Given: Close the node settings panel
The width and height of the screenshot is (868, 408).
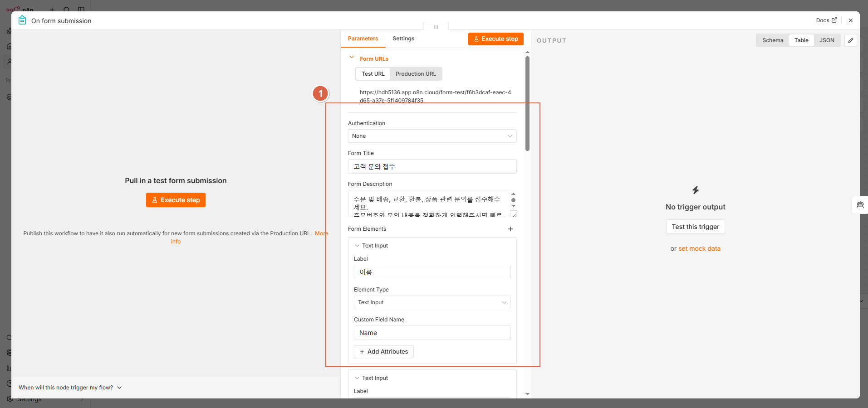Looking at the screenshot, I should (851, 20).
